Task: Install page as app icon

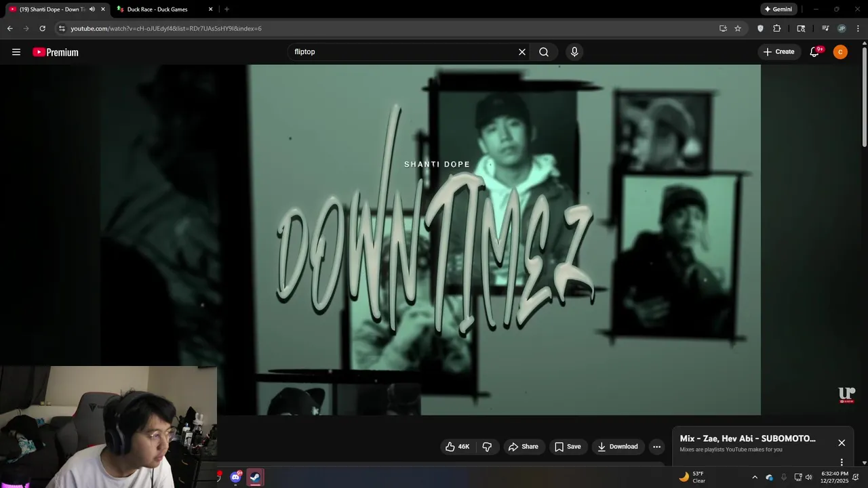Action: click(723, 28)
